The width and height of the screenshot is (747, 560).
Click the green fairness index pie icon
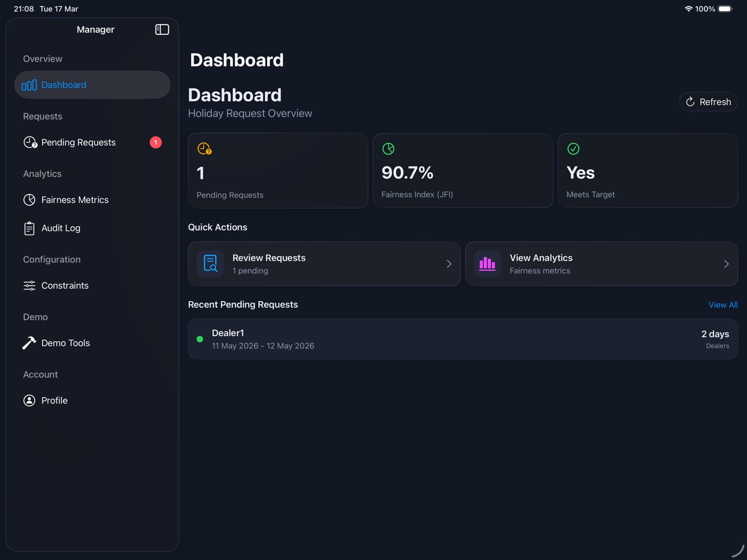click(x=388, y=149)
